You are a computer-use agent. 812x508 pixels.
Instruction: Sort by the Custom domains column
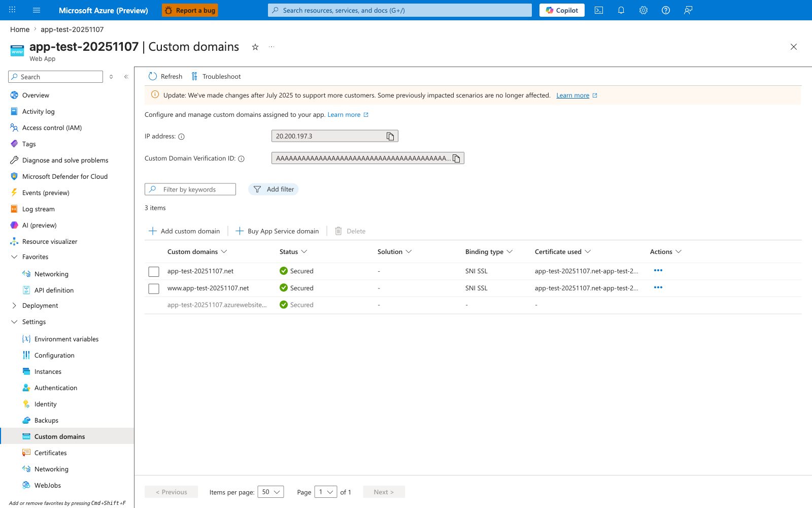(x=197, y=252)
